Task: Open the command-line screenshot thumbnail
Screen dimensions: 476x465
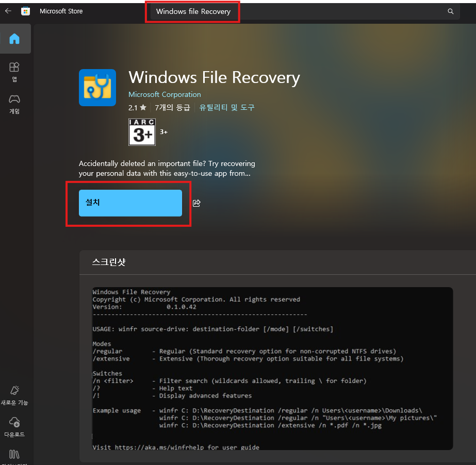Action: (272, 368)
